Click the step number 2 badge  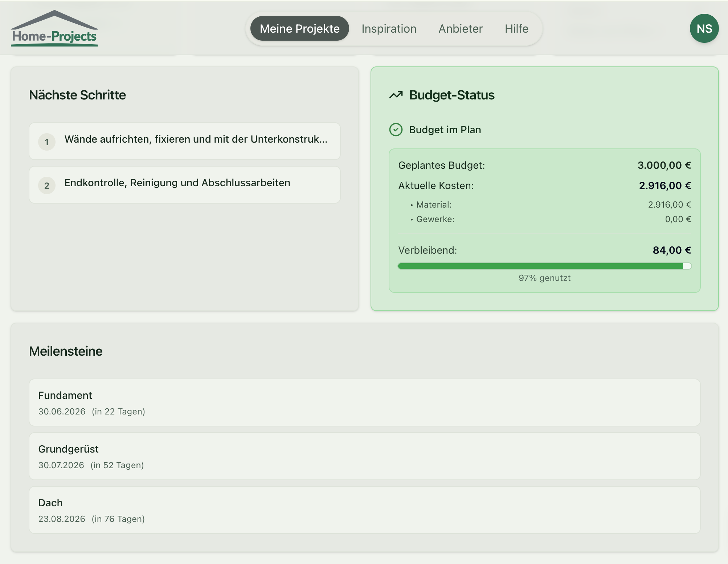coord(47,185)
